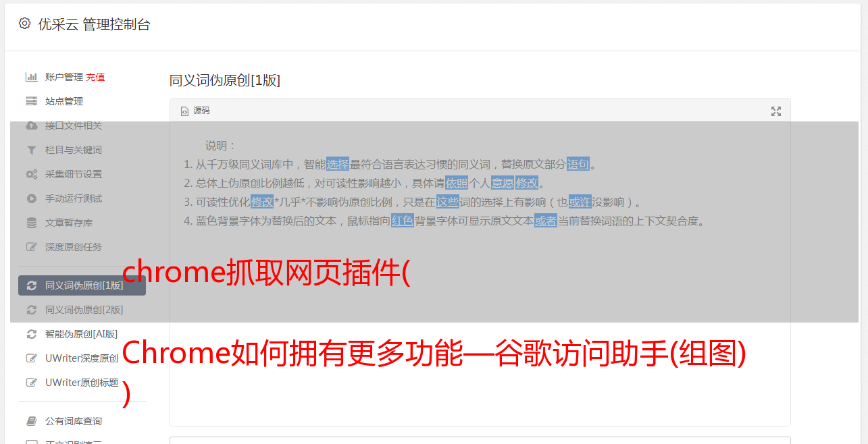Go to UWriter深度原创 section
The width and height of the screenshot is (868, 444).
[82, 358]
